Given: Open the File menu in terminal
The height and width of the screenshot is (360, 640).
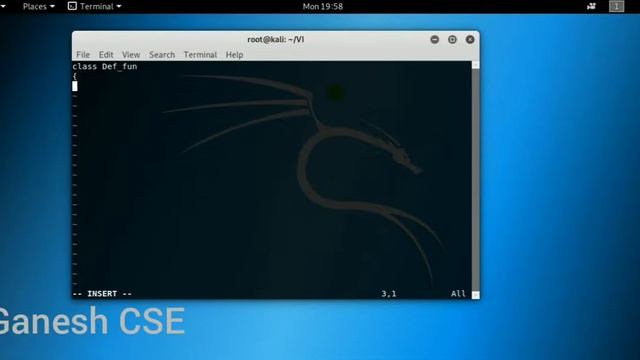Looking at the screenshot, I should click(x=83, y=55).
